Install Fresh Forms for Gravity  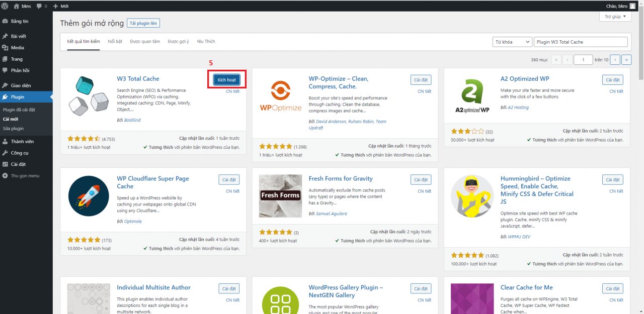421,180
